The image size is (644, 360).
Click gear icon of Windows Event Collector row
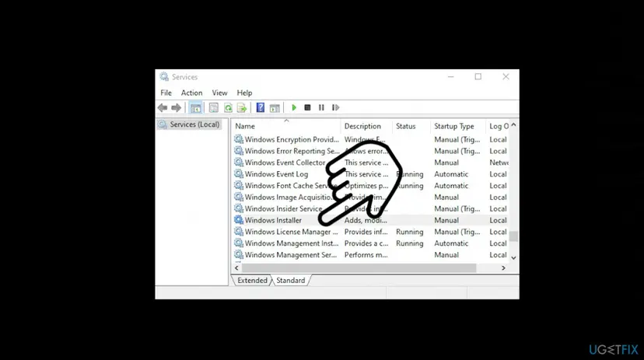(239, 163)
